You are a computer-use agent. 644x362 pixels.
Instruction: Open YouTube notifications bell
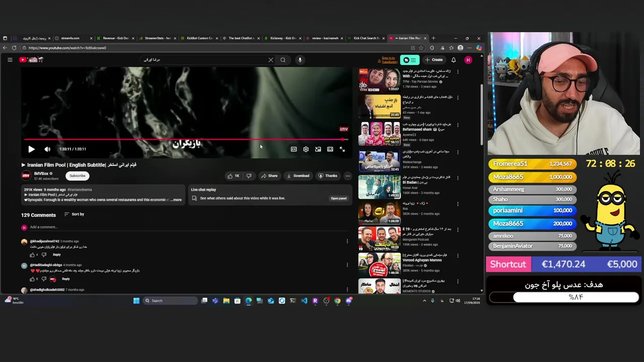coord(453,60)
